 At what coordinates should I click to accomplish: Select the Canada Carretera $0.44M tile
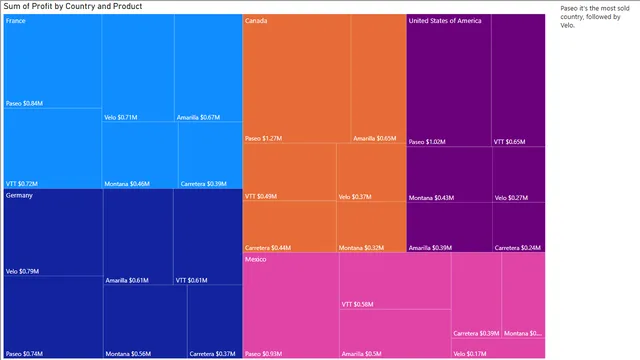pyautogui.click(x=290, y=227)
